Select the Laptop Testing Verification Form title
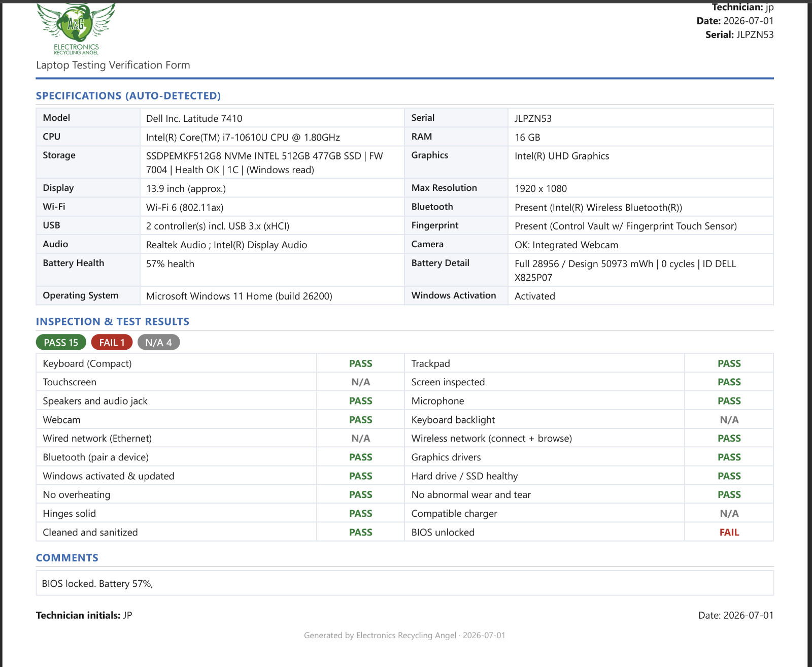 (113, 65)
